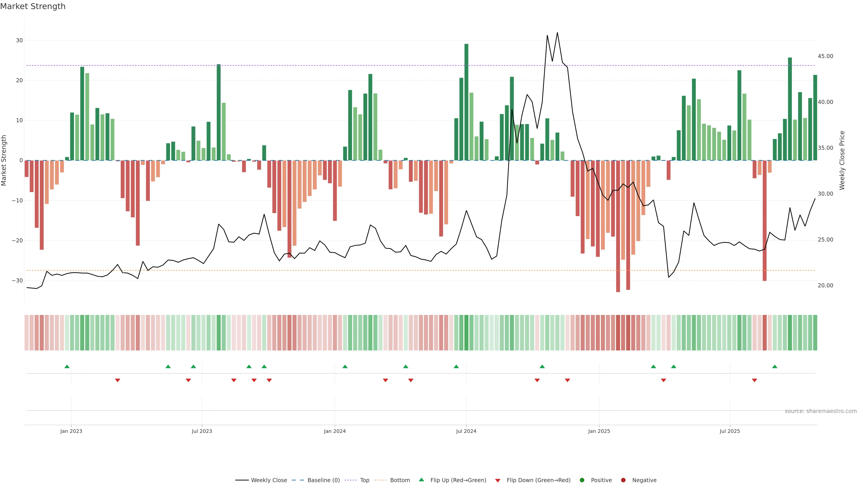Click the Market Strength chart title
Image resolution: width=868 pixels, height=488 pixels.
pos(33,6)
